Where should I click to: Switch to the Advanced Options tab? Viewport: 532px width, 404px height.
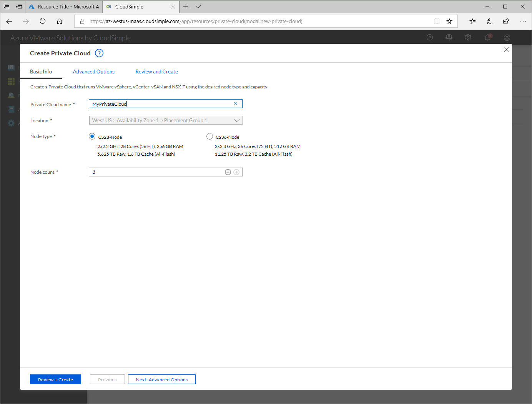coord(93,71)
